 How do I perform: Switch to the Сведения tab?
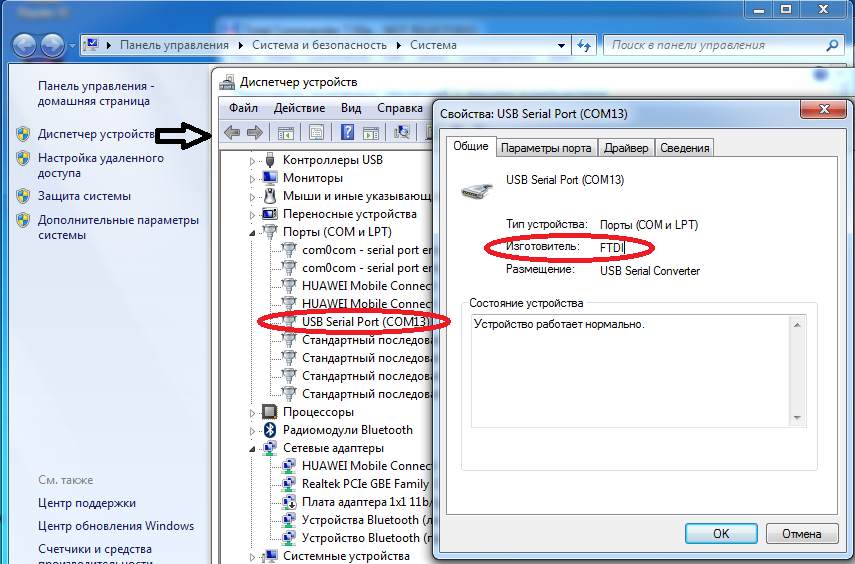[684, 148]
